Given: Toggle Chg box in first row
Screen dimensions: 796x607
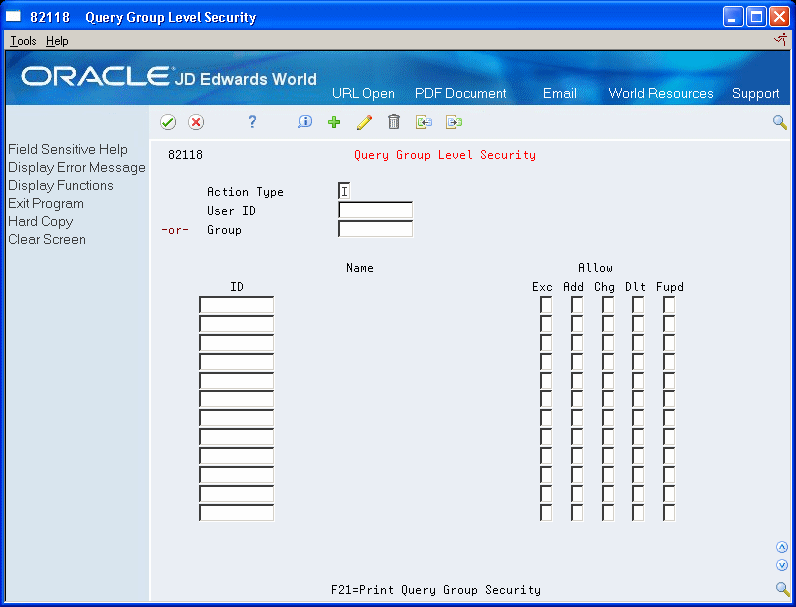Looking at the screenshot, I should 608,305.
